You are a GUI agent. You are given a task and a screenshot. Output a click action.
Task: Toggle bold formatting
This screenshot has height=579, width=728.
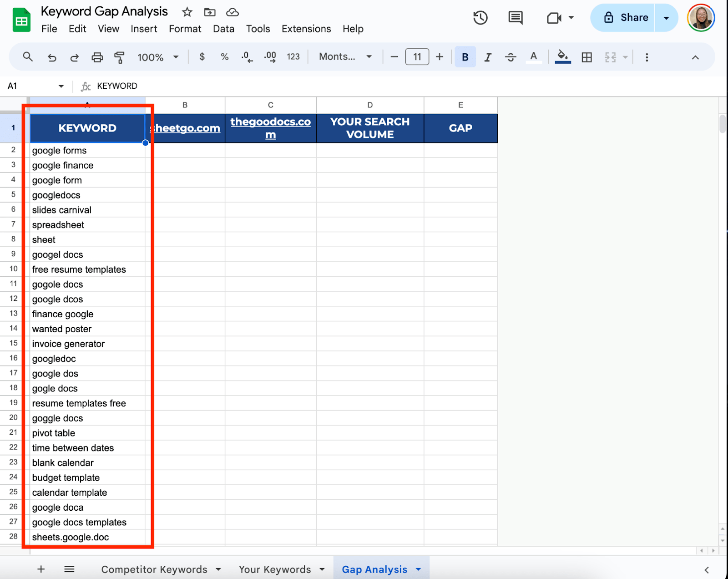465,57
